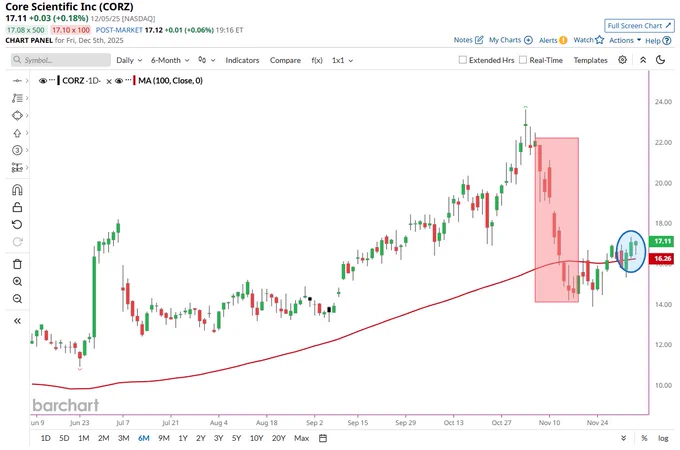This screenshot has width=680, height=450.
Task: Expand the measurement tools submenu arrow
Action: (27, 167)
